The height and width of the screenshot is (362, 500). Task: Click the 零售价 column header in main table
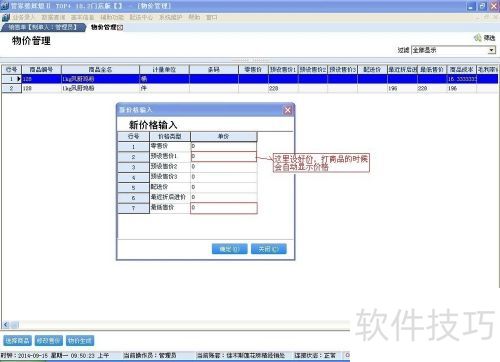pos(253,70)
